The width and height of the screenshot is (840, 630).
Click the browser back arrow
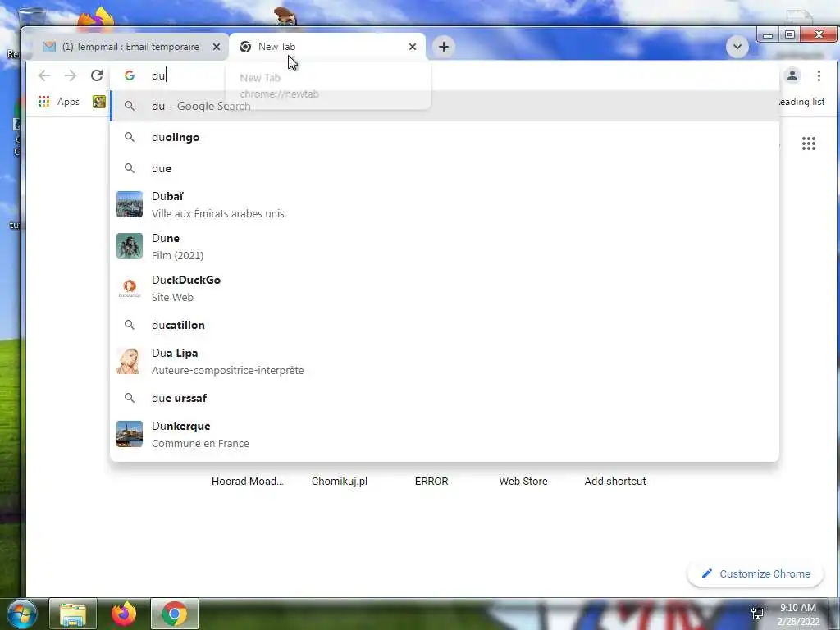[44, 75]
